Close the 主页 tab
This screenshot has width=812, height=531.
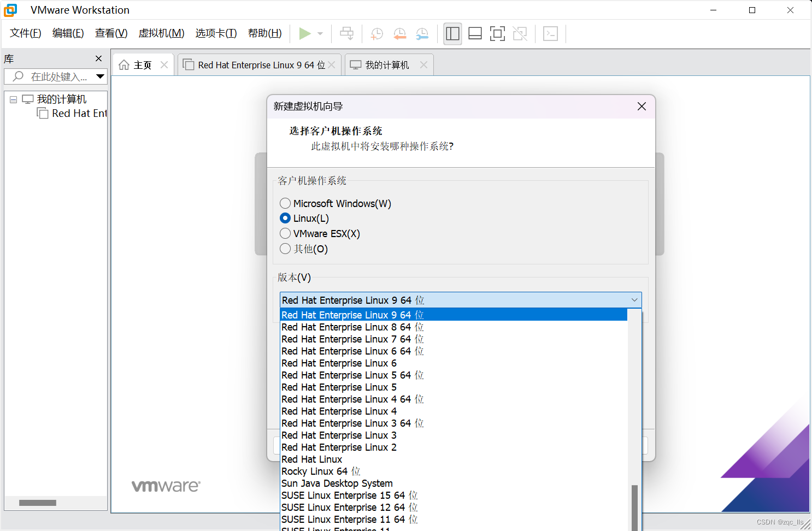pyautogui.click(x=164, y=65)
